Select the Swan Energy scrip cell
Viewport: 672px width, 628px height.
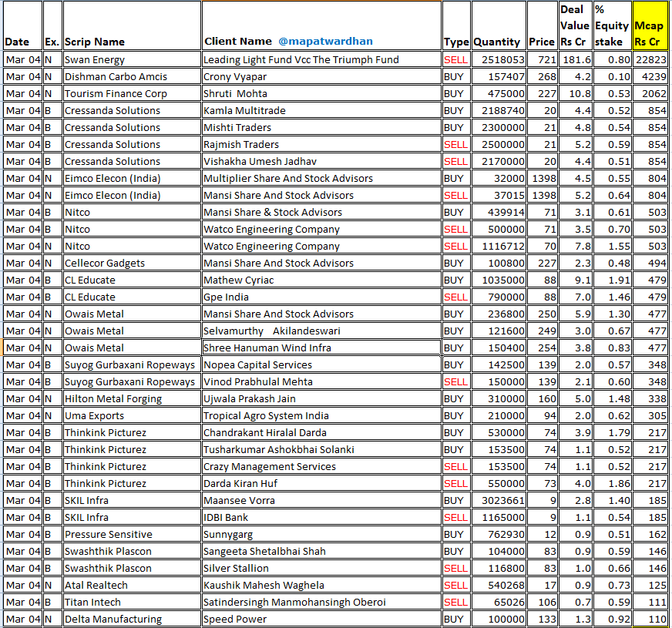(132, 59)
